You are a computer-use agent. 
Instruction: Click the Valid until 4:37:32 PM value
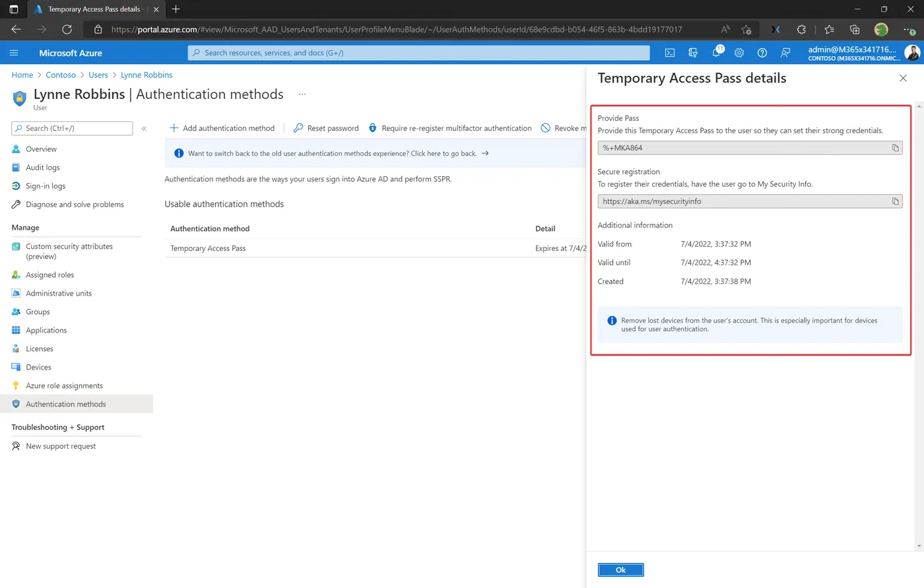pos(715,263)
